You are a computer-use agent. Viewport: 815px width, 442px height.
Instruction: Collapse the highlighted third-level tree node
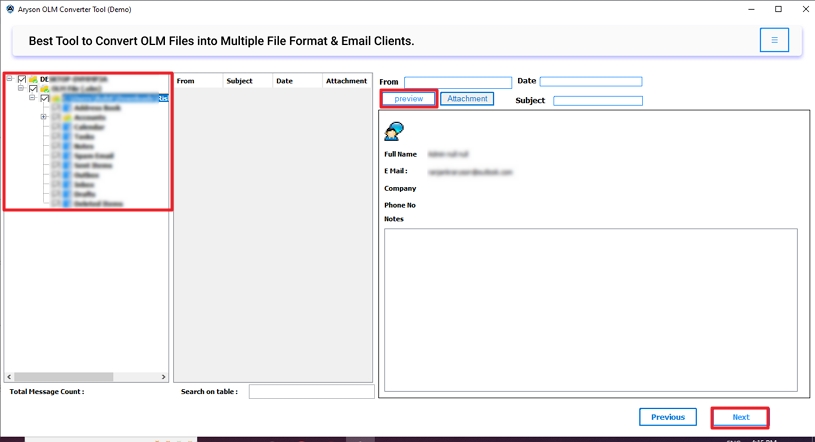[x=32, y=98]
